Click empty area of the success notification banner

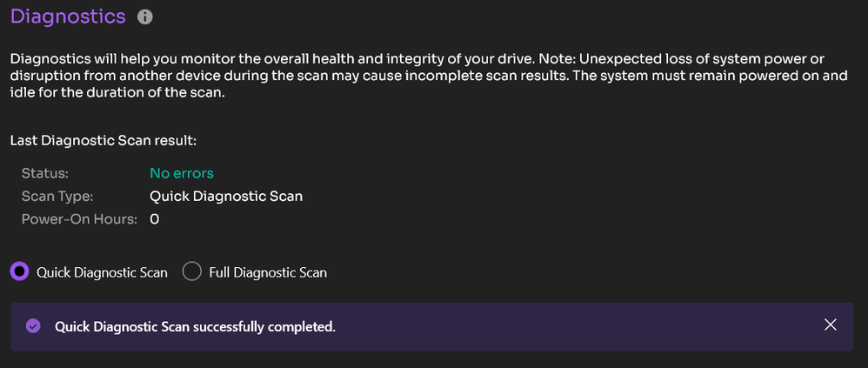[x=565, y=327]
